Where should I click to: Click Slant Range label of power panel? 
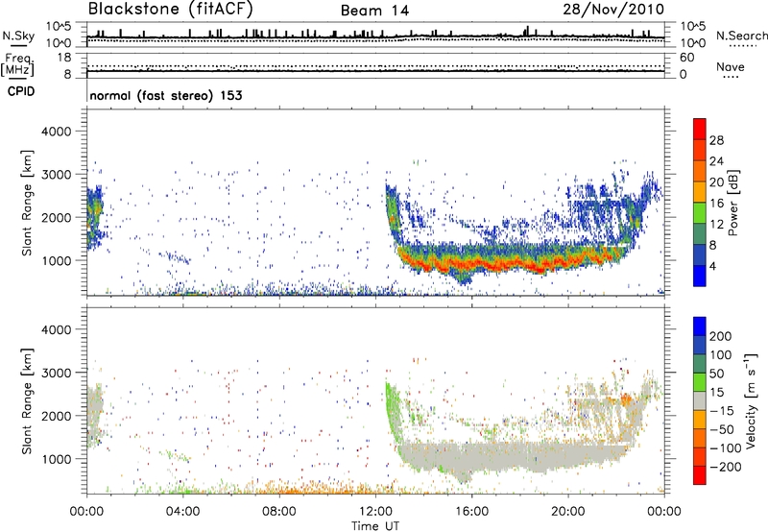coord(27,204)
